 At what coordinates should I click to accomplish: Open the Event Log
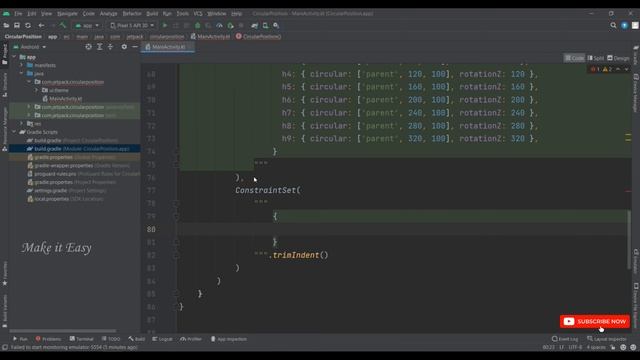(565, 339)
